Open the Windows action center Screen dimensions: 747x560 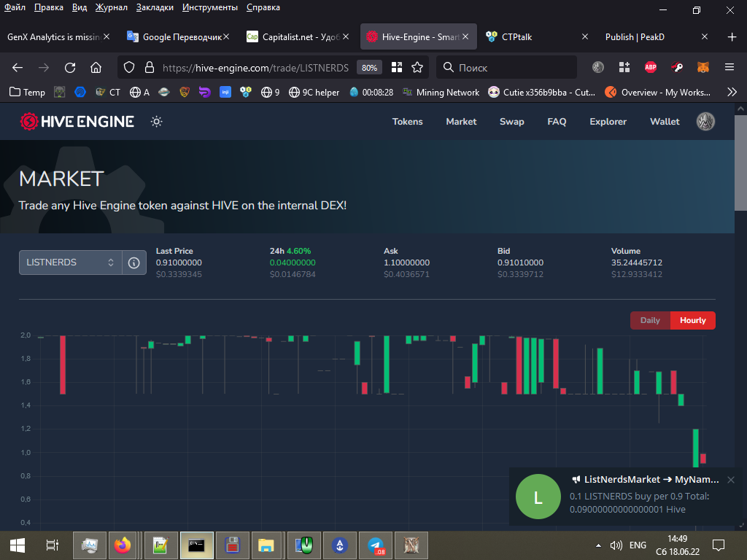pos(718,545)
